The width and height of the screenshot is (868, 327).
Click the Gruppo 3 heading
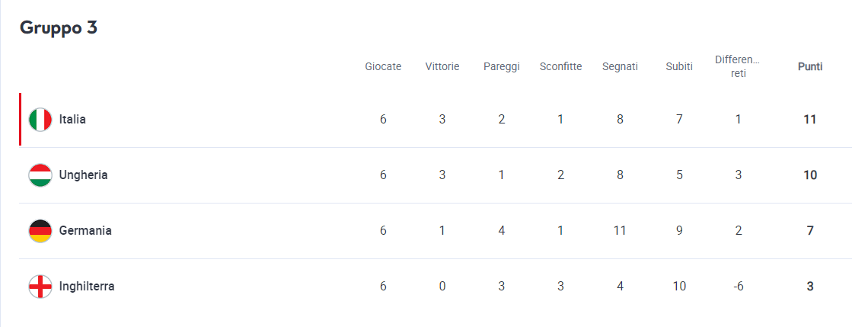pos(59,27)
